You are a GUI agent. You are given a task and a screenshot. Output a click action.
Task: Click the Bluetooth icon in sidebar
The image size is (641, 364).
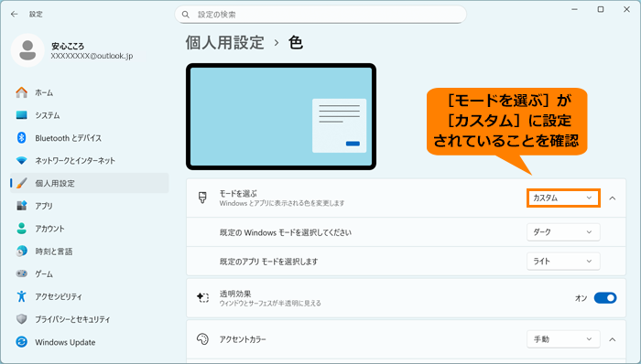pos(21,138)
